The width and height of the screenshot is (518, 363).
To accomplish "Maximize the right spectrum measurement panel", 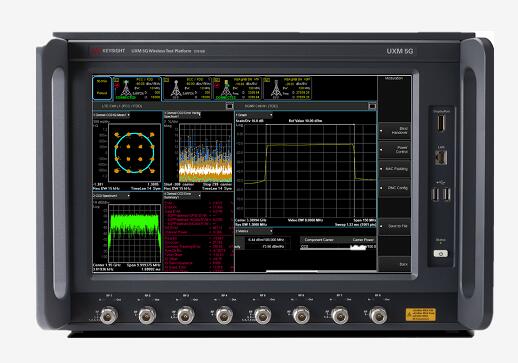I will click(x=372, y=106).
